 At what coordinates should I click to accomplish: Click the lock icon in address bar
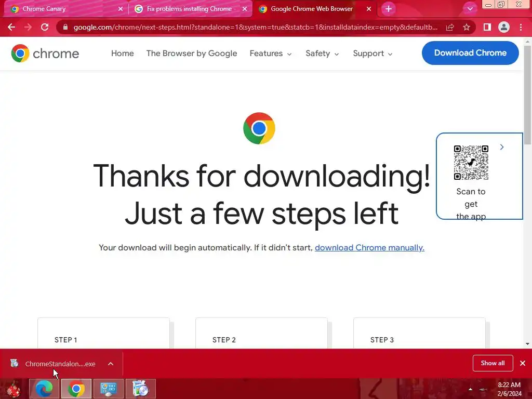65,27
